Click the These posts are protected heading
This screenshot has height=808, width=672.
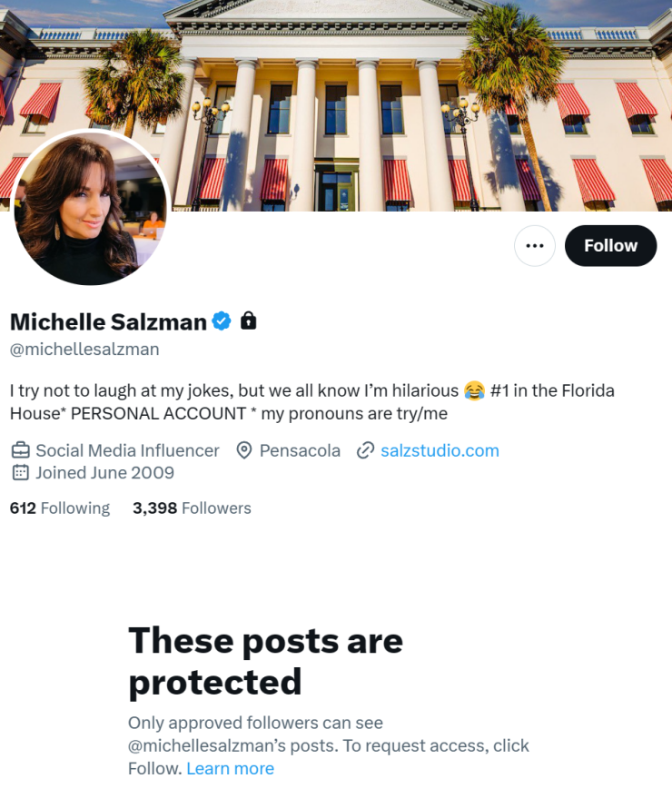tap(265, 661)
